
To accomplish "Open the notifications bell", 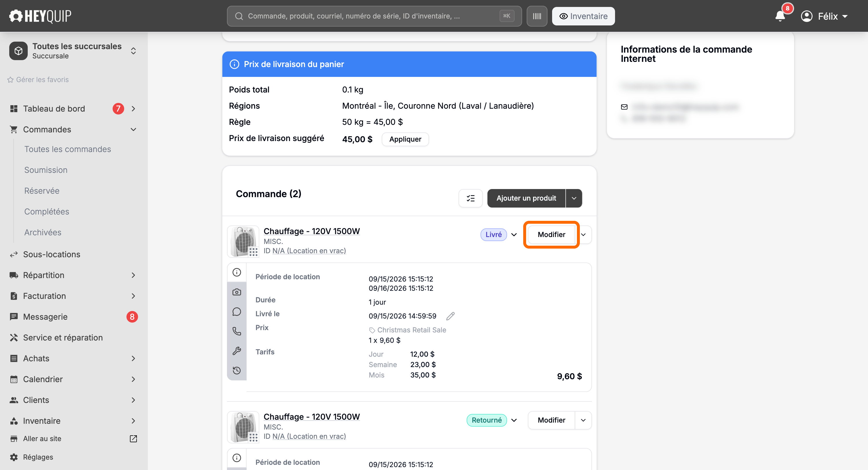I will point(780,16).
